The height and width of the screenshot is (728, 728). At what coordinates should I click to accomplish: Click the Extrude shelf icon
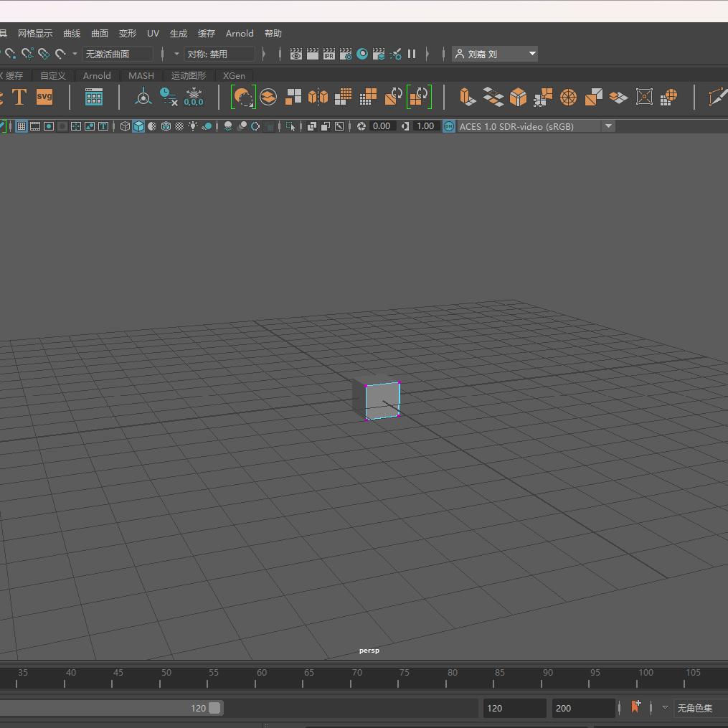pyautogui.click(x=468, y=97)
